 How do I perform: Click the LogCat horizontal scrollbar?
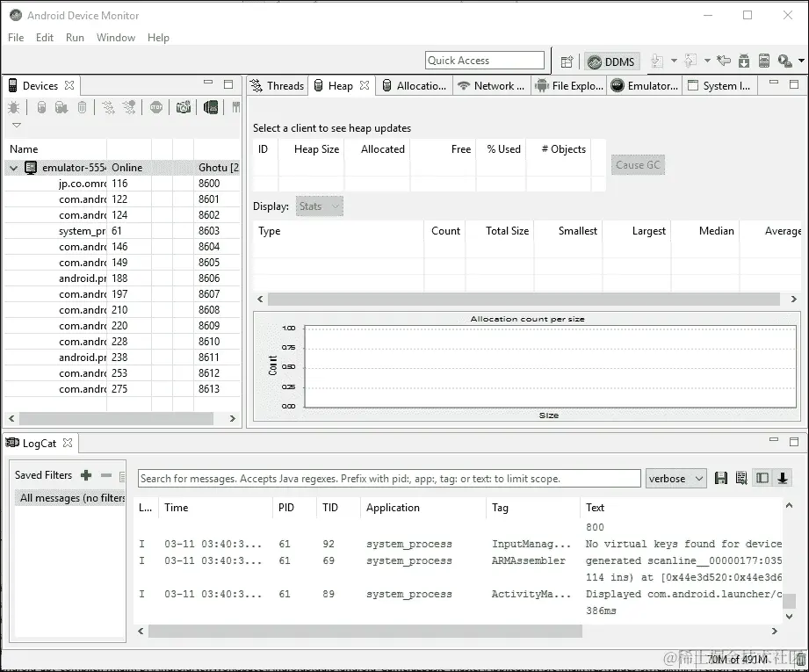click(365, 632)
